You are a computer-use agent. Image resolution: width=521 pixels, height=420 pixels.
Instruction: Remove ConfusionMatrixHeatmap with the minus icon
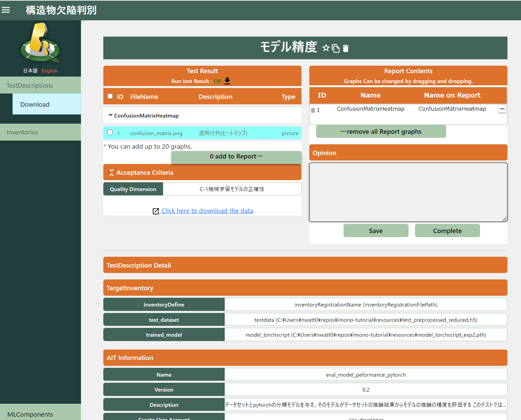pyautogui.click(x=502, y=109)
